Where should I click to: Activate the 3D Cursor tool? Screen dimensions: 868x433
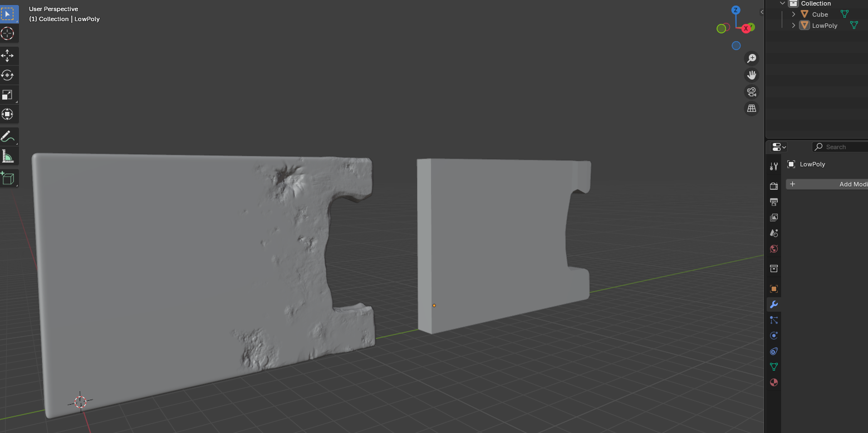[x=8, y=33]
